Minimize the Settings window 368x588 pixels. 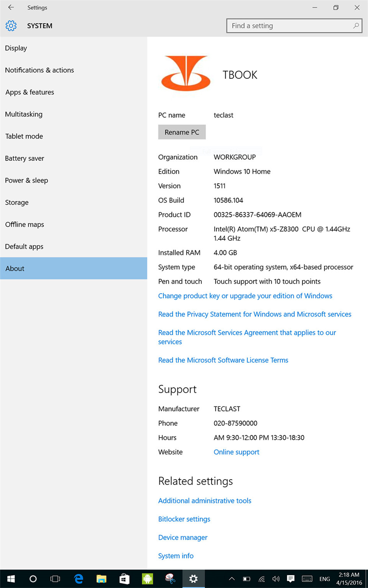pos(315,7)
